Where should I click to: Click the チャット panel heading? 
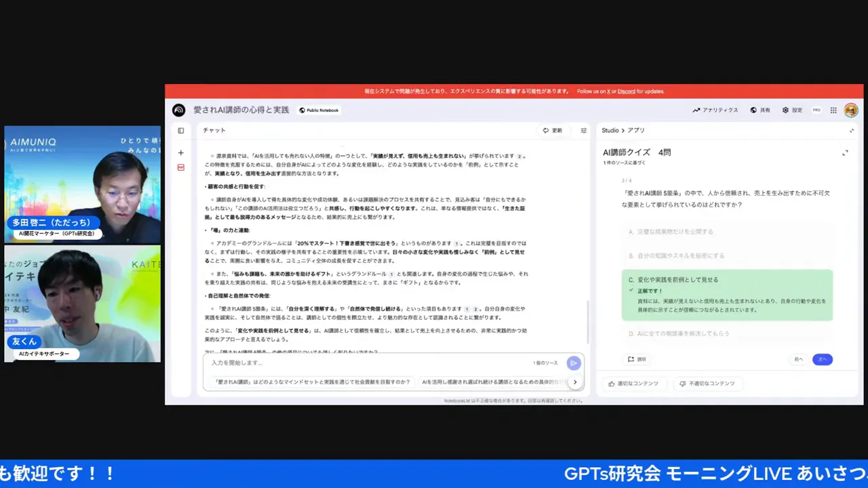tap(214, 130)
